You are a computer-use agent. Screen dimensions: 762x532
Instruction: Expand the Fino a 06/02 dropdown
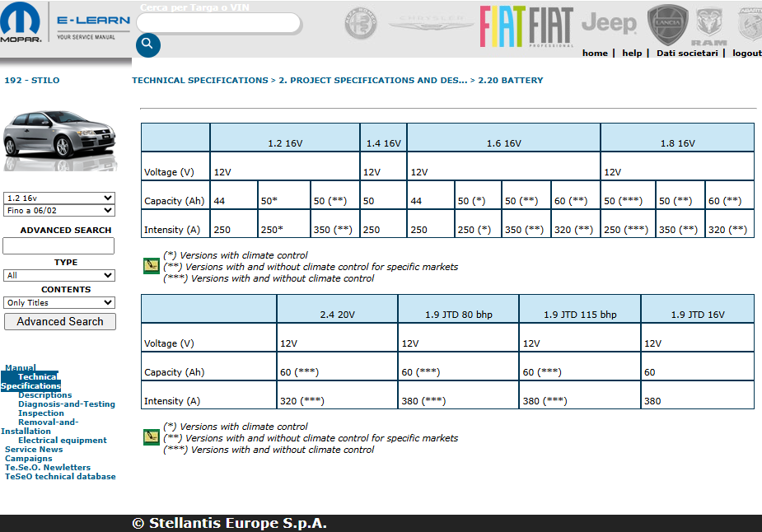[x=58, y=210]
